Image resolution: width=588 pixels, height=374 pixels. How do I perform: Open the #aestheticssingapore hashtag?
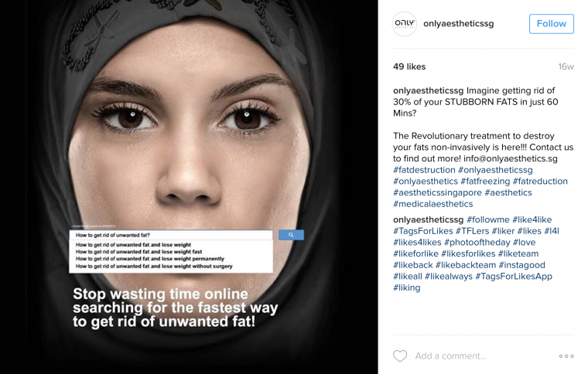coord(437,193)
